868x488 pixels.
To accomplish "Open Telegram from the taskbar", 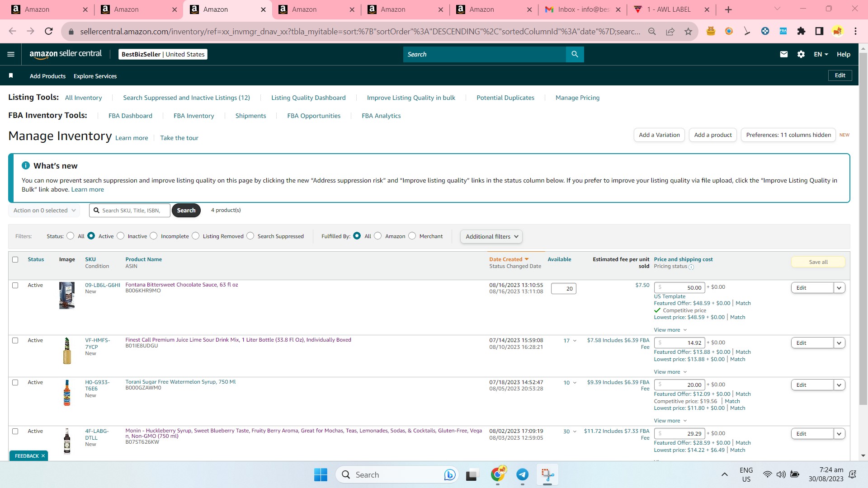I will point(522,474).
